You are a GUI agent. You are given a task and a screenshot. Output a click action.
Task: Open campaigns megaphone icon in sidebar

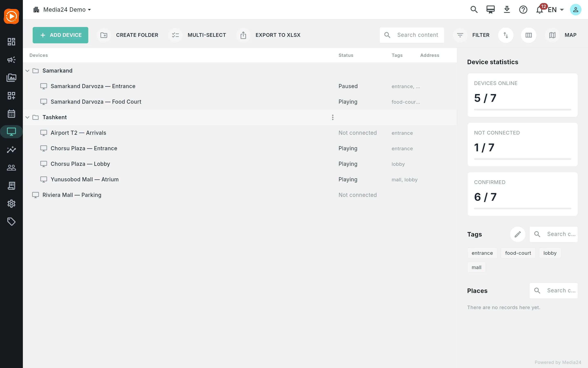coord(11,60)
